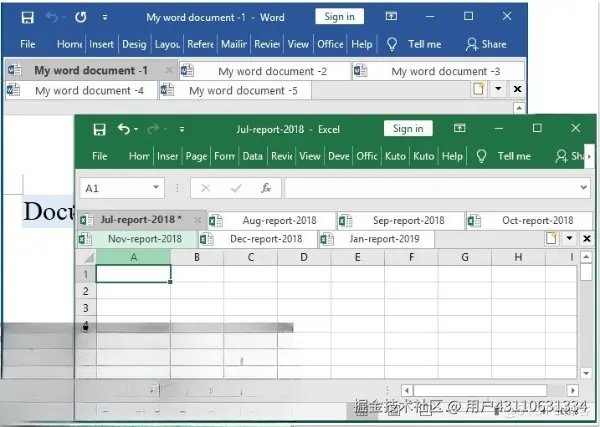
Task: Click close X on Excel tab bar
Action: tap(587, 239)
